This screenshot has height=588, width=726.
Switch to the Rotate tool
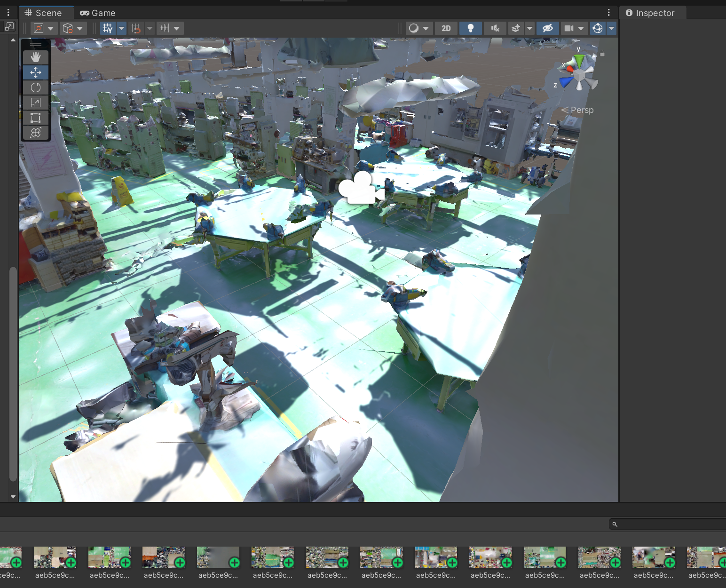tap(35, 87)
